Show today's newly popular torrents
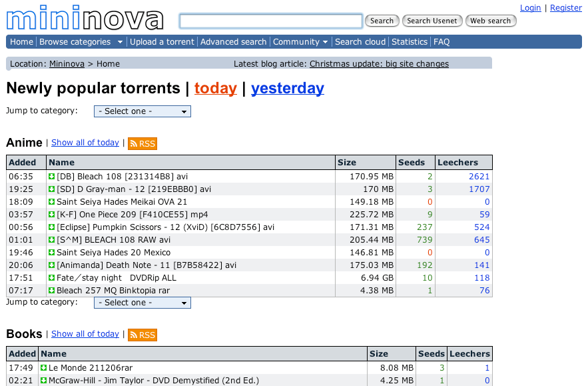The height and width of the screenshot is (386, 588). 216,88
